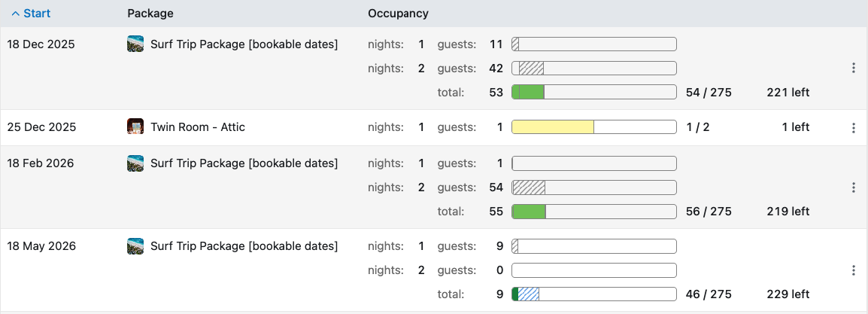Click the total bar showing 46 / 275
The width and height of the screenshot is (868, 314).
point(593,294)
